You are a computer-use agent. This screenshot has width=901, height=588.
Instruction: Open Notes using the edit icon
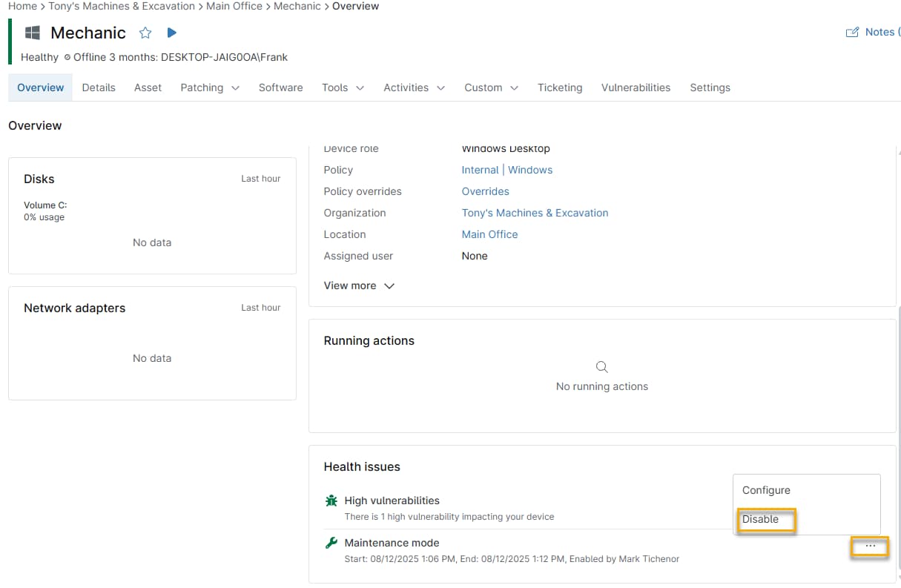[x=852, y=33]
